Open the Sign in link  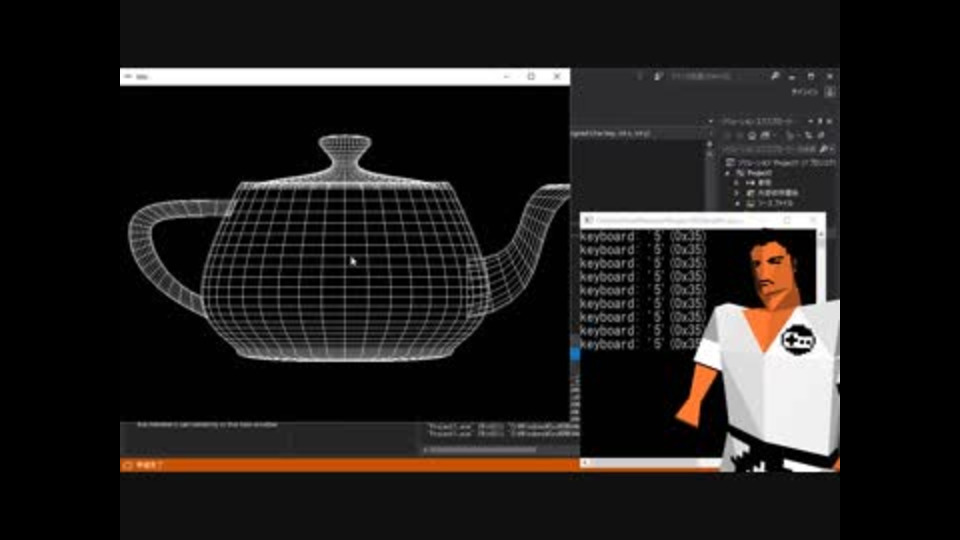click(x=804, y=92)
